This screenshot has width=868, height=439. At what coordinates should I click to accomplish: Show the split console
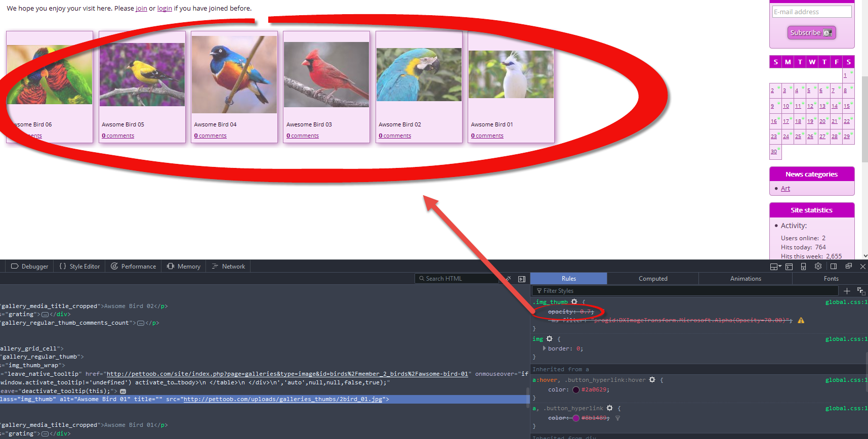pos(789,266)
